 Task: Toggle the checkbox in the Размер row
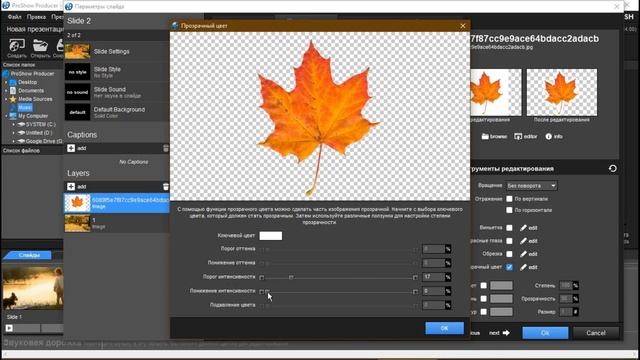484,311
